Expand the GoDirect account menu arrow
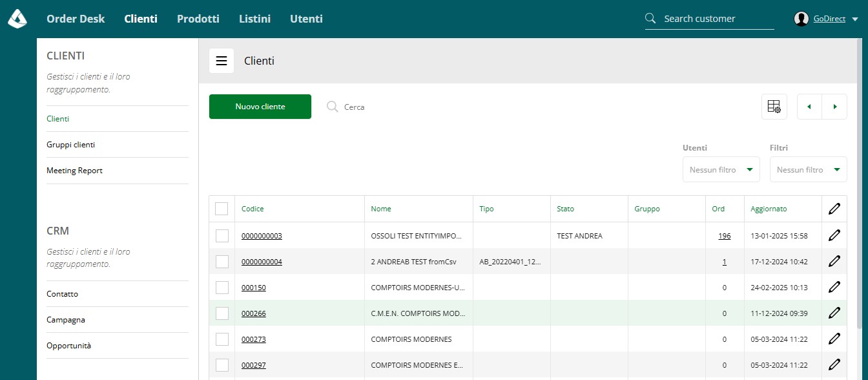 point(855,19)
